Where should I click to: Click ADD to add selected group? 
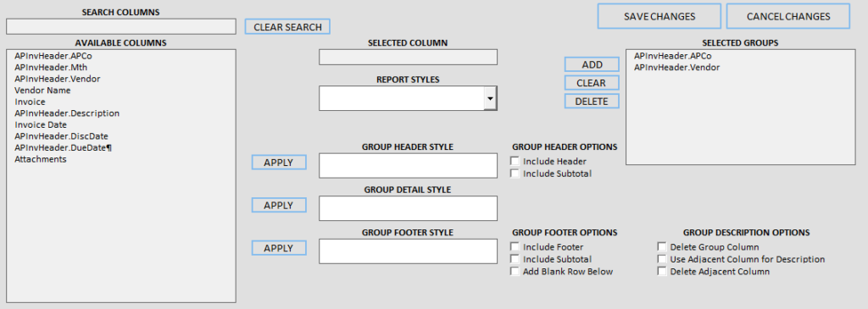pyautogui.click(x=592, y=64)
